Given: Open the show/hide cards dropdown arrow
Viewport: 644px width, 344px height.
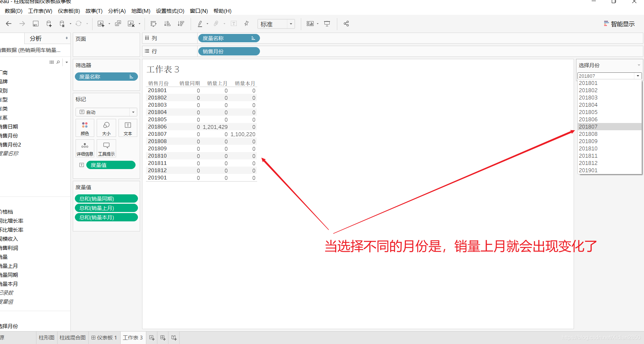Looking at the screenshot, I should (317, 24).
